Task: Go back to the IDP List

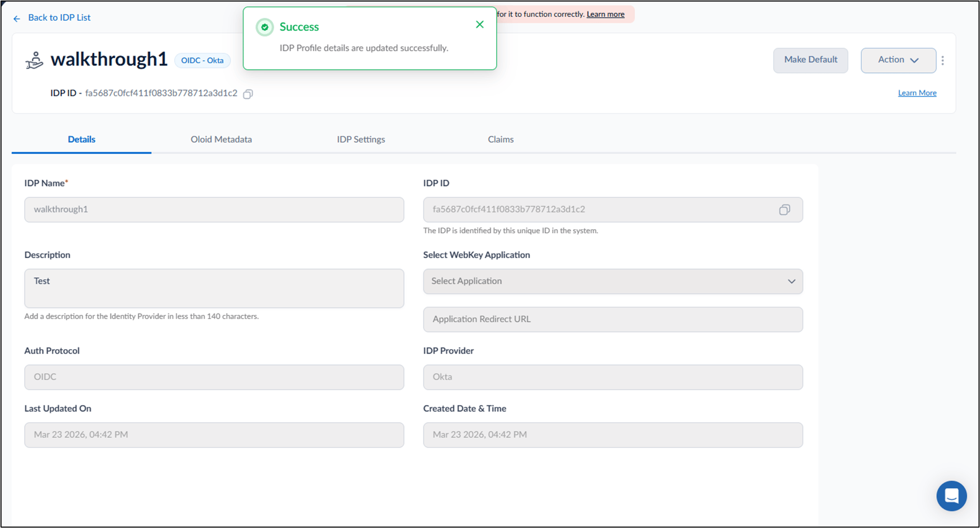Action: (59, 18)
